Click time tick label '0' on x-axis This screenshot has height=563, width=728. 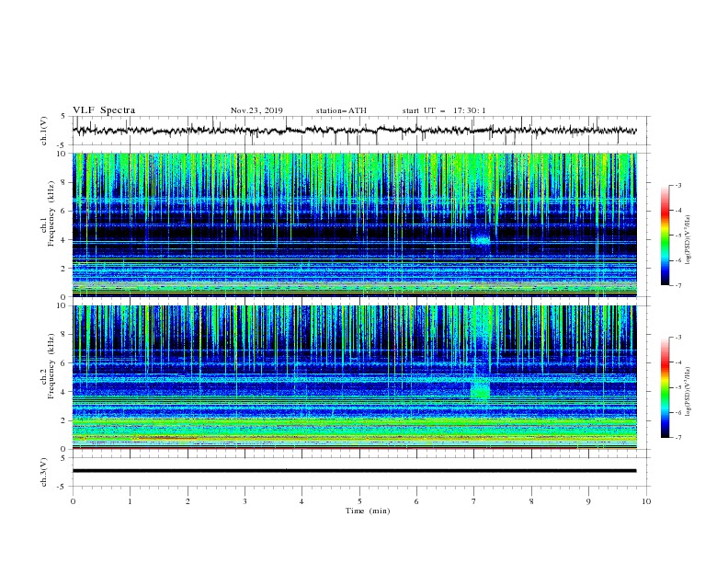pyautogui.click(x=73, y=501)
